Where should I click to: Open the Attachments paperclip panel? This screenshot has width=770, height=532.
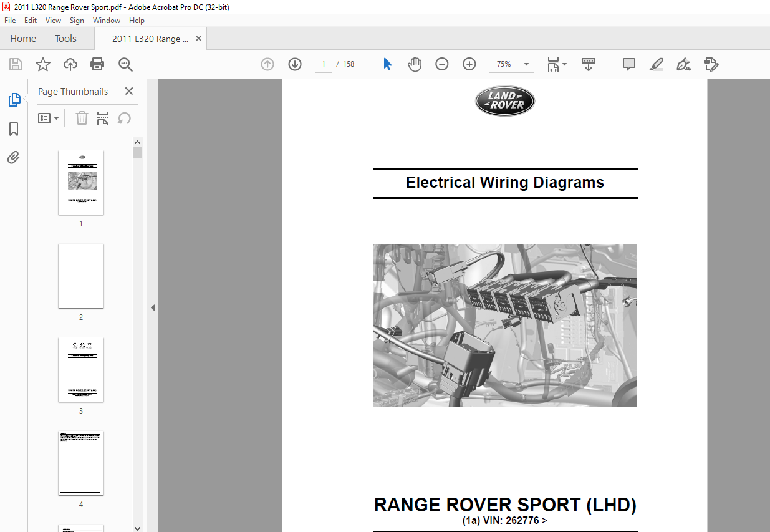(x=14, y=157)
